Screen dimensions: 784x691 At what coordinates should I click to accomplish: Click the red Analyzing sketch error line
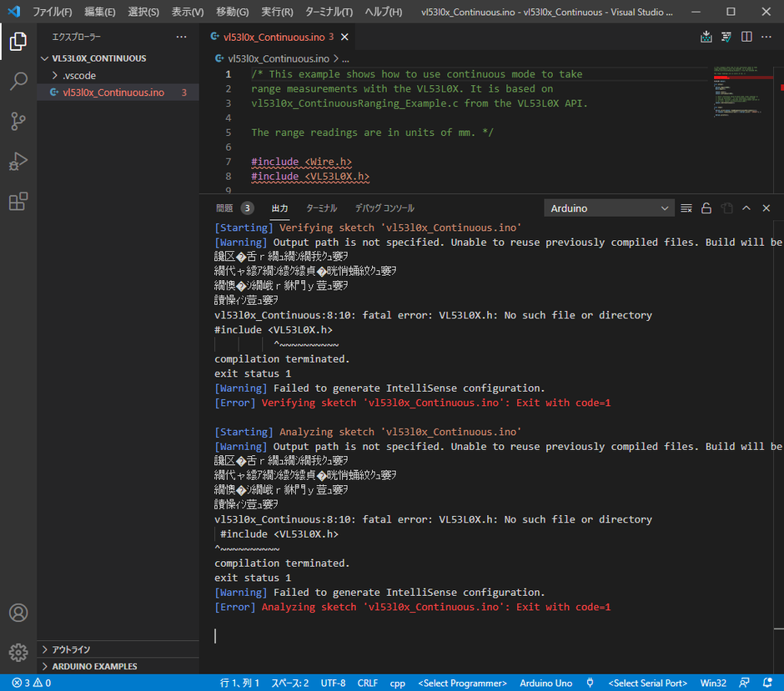(413, 607)
